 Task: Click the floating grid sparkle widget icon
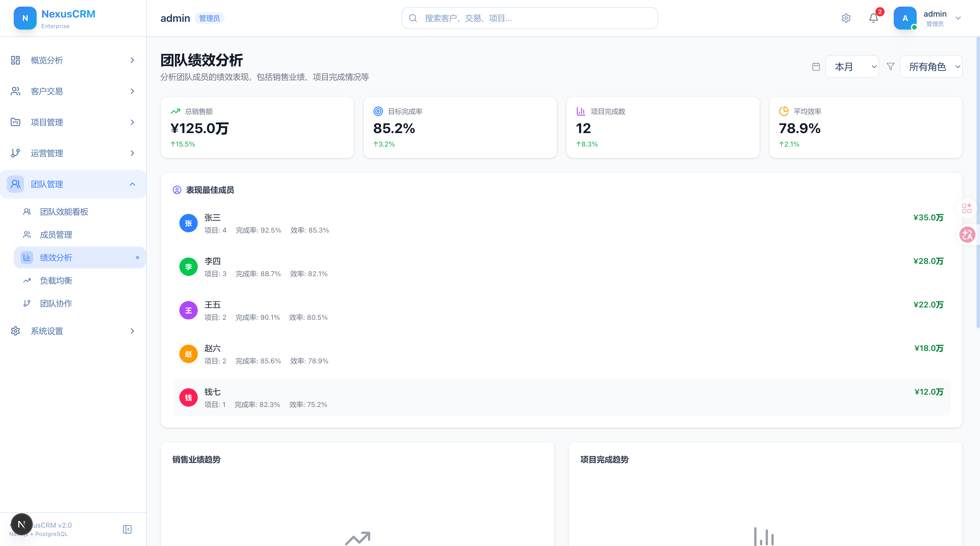967,208
